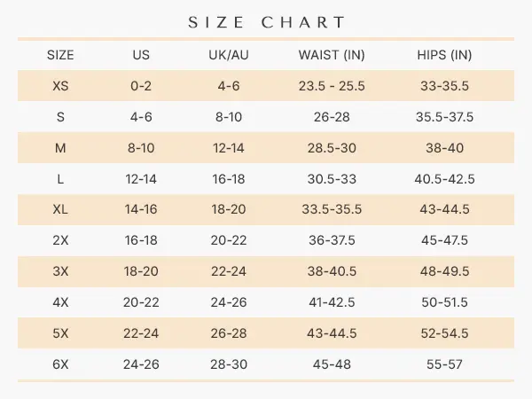The height and width of the screenshot is (399, 532).
Task: Click the SIZE CHART title
Action: click(266, 22)
